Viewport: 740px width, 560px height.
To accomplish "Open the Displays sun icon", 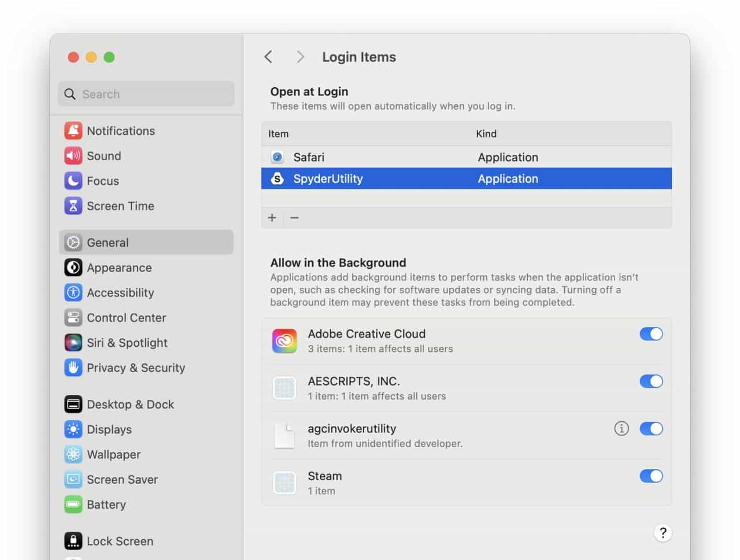I will pyautogui.click(x=73, y=429).
